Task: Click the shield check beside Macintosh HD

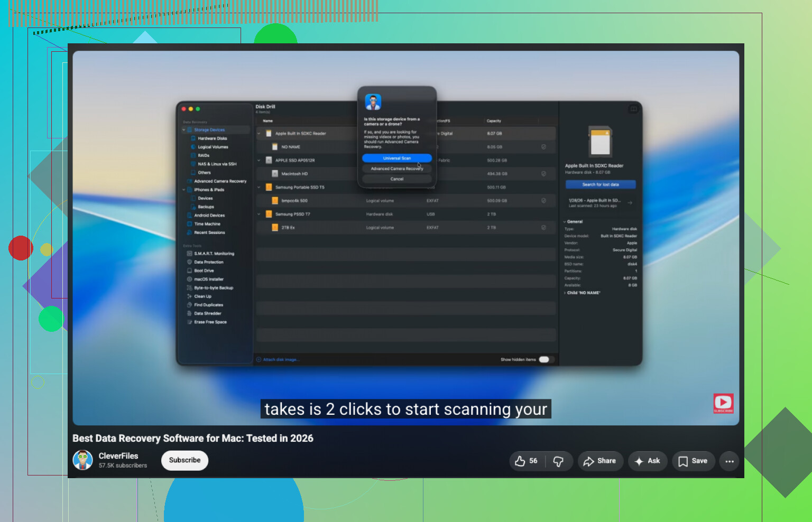Action: (543, 174)
